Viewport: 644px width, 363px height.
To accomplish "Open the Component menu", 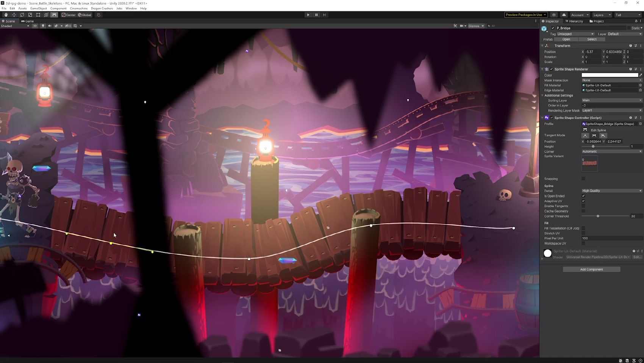I will point(58,8).
